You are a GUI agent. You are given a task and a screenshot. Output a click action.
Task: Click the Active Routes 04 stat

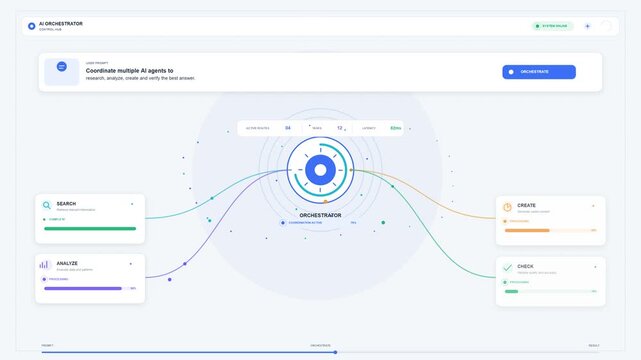[x=268, y=128]
